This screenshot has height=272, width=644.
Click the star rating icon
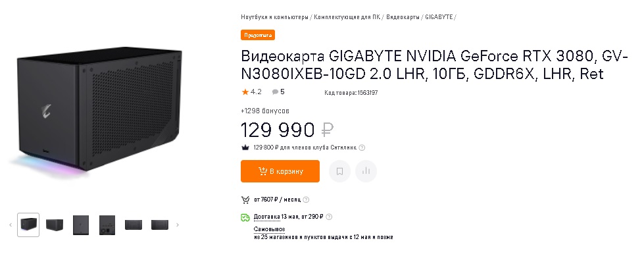pos(245,92)
